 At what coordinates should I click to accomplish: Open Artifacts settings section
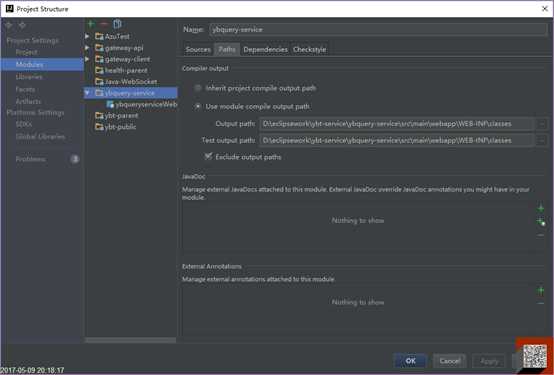click(28, 101)
